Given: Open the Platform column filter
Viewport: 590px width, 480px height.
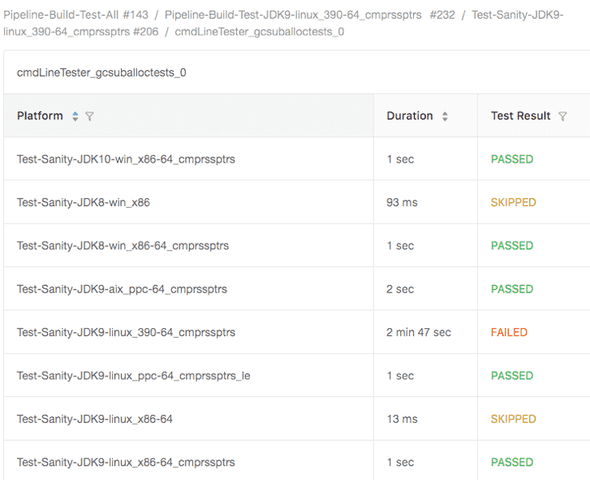Looking at the screenshot, I should point(90,116).
